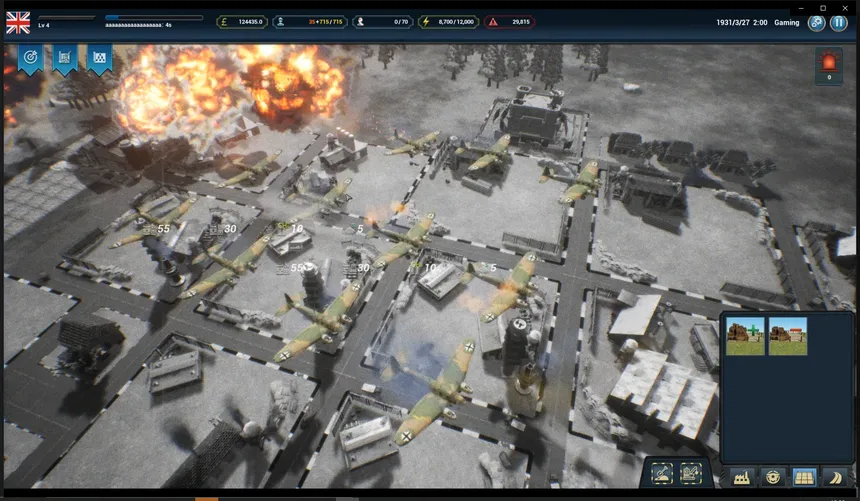
Task: Click the population count 0/70
Action: (x=401, y=22)
